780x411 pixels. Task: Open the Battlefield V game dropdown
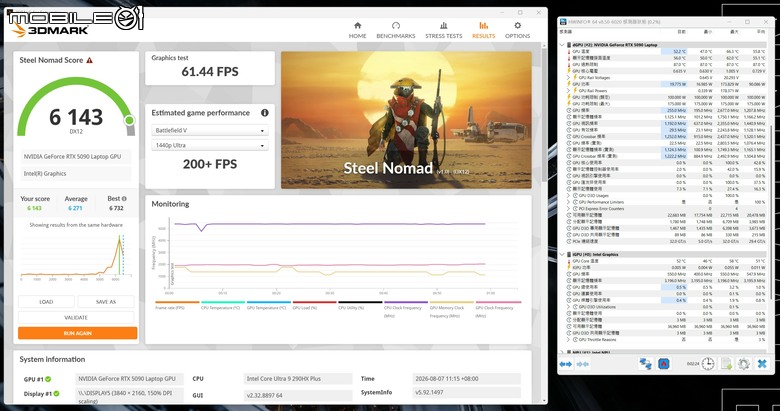coord(210,130)
